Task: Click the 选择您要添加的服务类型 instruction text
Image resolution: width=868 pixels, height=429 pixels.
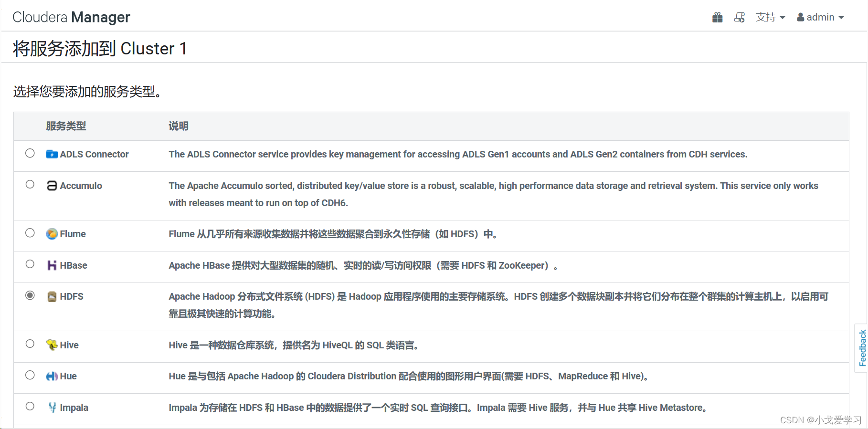Action: pos(87,91)
